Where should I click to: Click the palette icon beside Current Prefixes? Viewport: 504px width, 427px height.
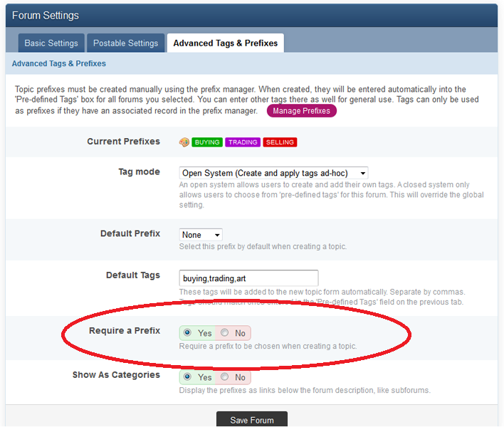[x=184, y=142]
